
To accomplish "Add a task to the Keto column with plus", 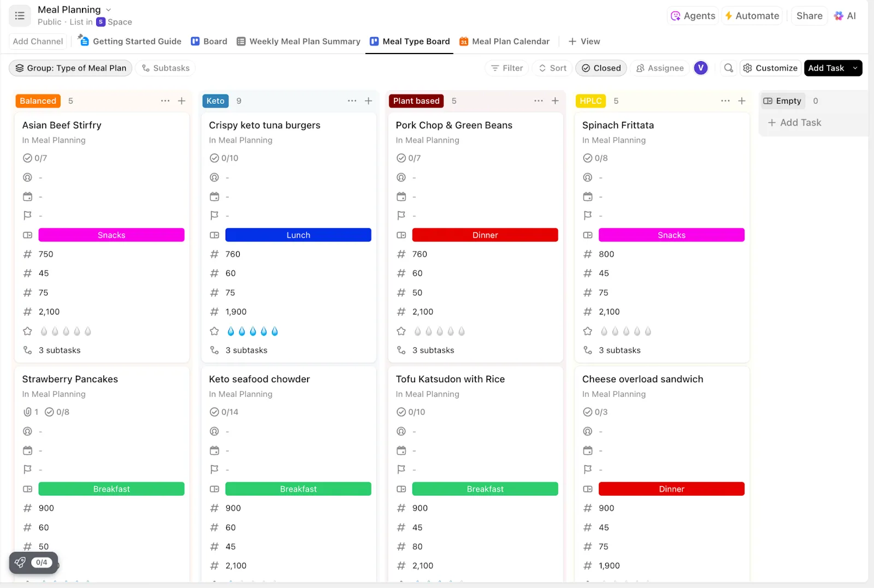I will click(x=369, y=101).
